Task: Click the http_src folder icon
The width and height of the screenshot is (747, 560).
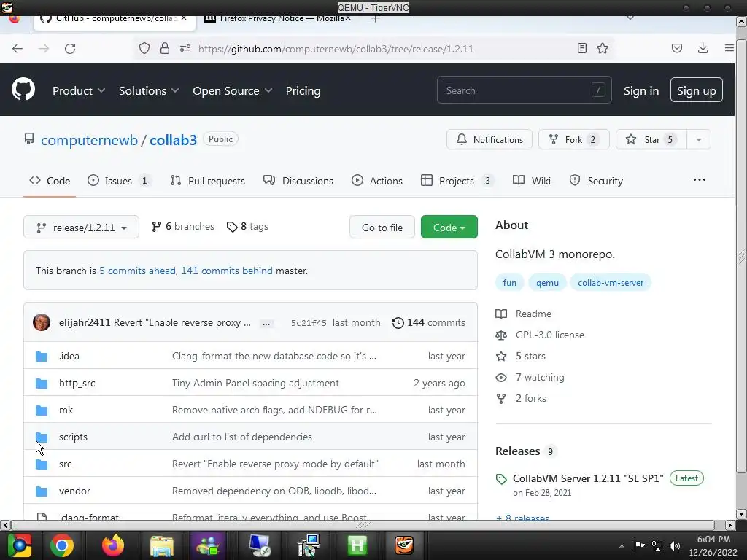Action: (42, 384)
